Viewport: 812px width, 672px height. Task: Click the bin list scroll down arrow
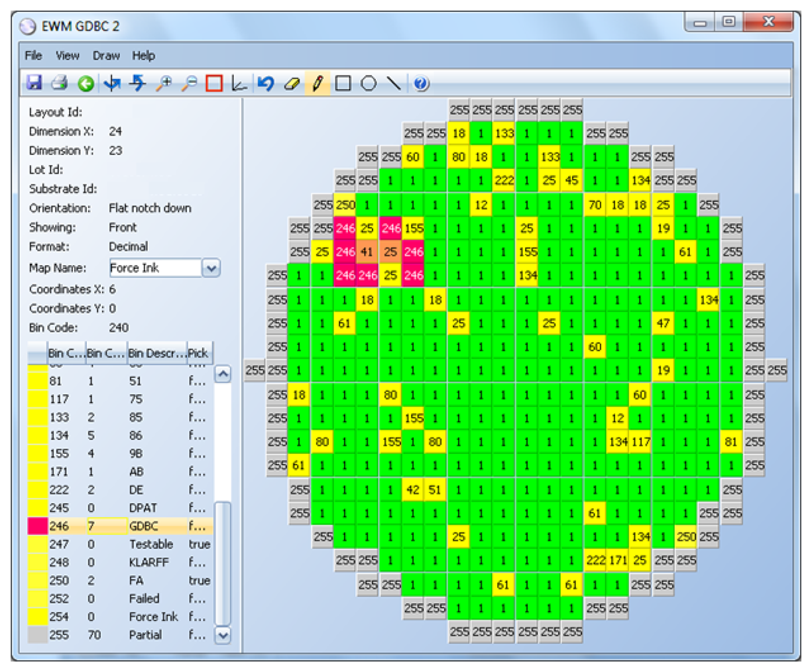(x=223, y=635)
